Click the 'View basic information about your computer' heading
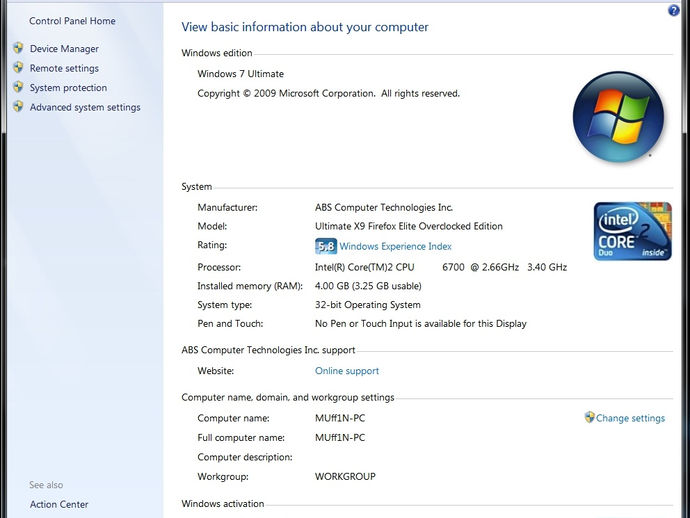 click(305, 27)
